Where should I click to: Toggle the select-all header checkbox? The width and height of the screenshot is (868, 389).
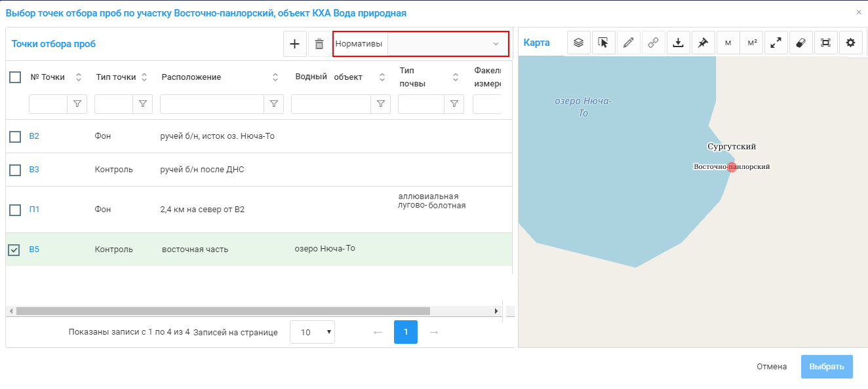point(15,77)
